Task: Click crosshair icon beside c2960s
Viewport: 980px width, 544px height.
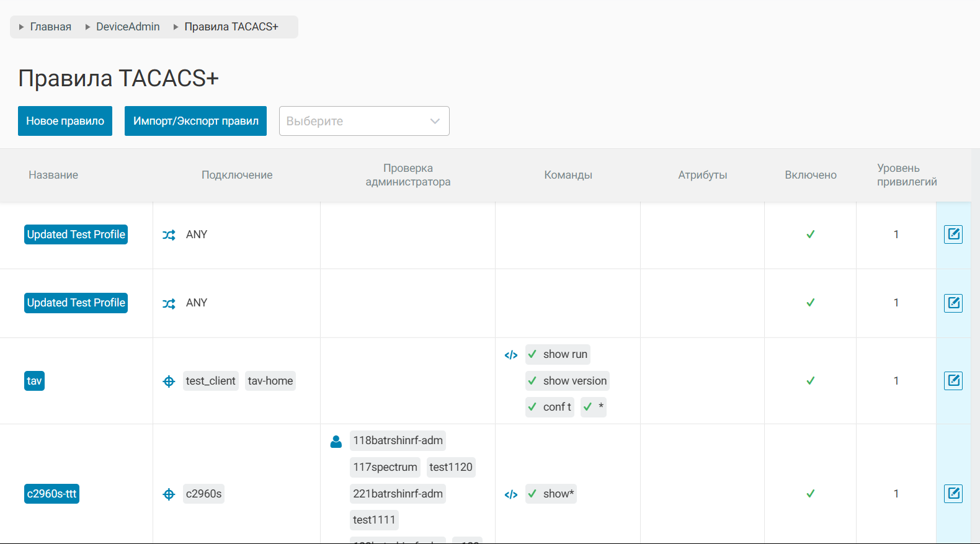Action: point(169,494)
